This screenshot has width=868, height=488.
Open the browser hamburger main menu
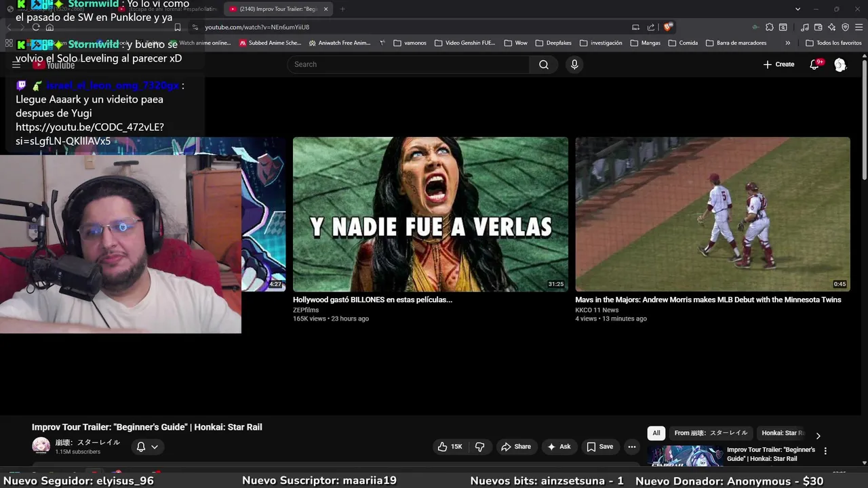point(859,27)
